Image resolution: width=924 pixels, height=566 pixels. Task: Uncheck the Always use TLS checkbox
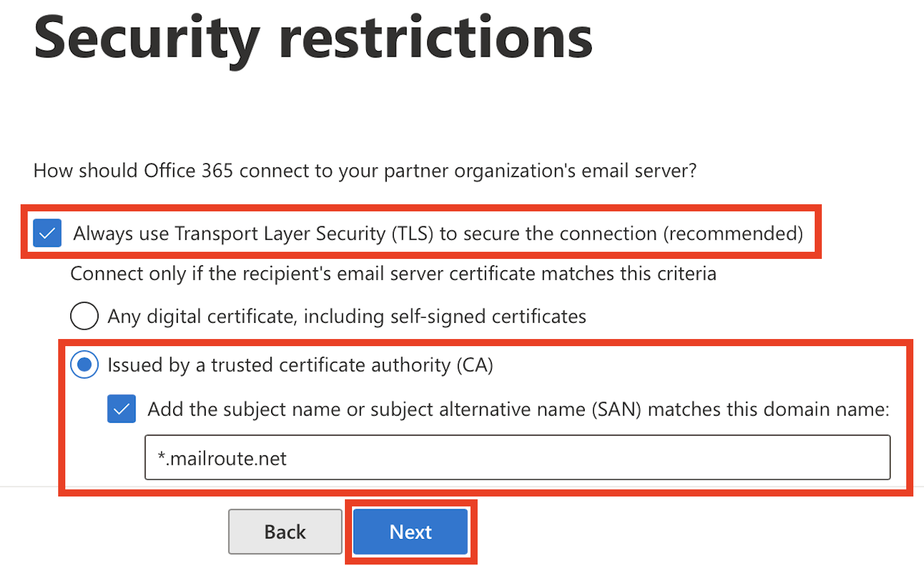point(48,233)
